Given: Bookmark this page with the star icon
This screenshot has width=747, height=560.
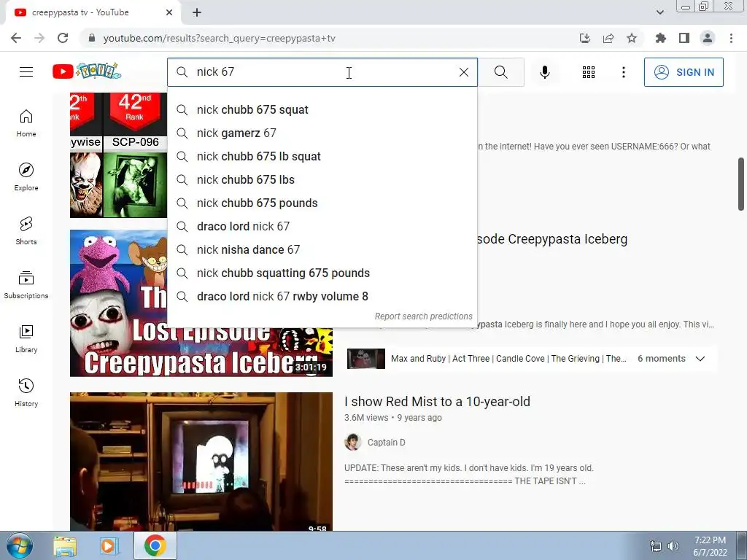Looking at the screenshot, I should click(x=631, y=38).
